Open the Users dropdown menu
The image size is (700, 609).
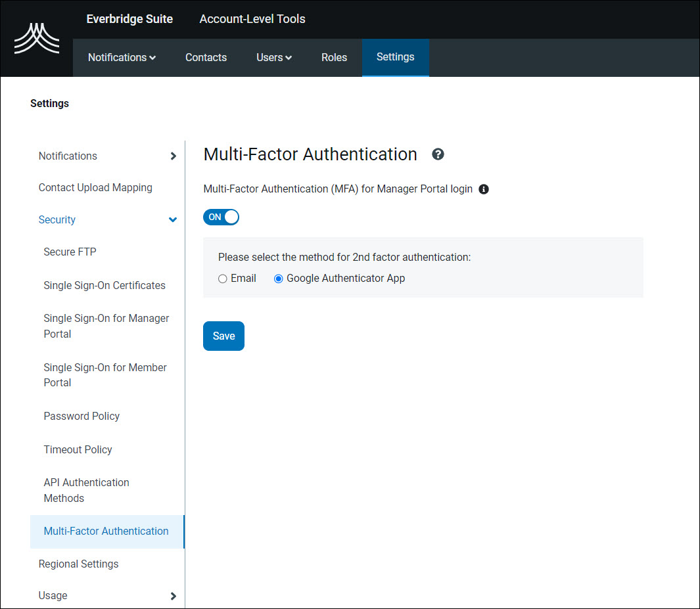273,57
